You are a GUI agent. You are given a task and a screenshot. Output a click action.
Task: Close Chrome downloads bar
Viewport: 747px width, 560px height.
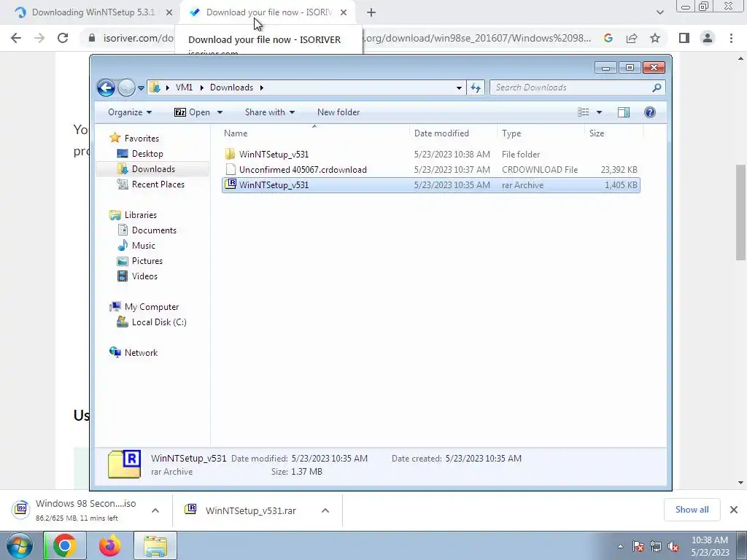point(734,510)
